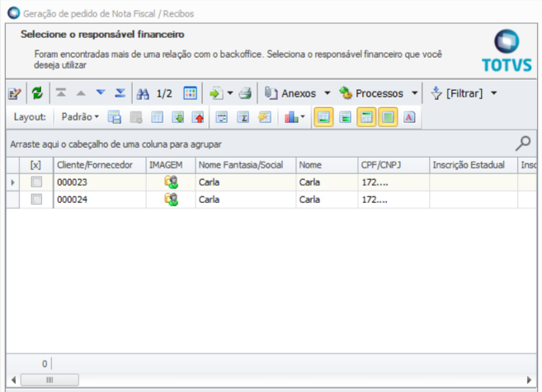Sort by Nome column header
The image size is (542, 392).
[327, 165]
